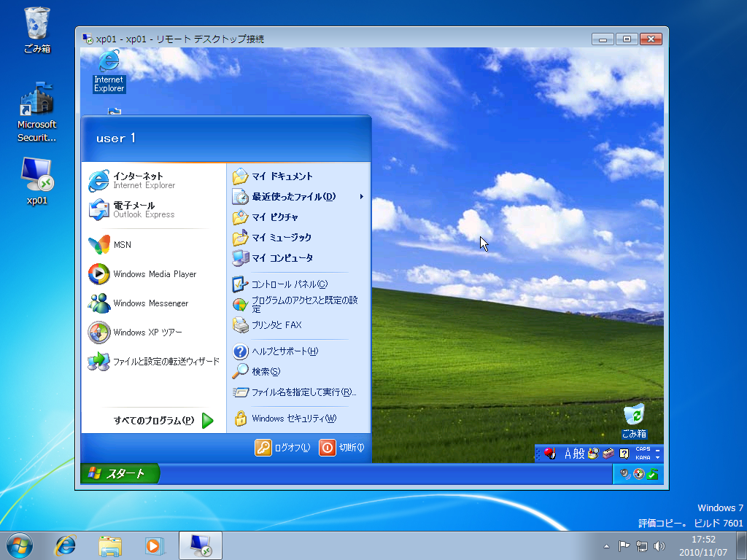
Task: Open ファイルと設定の転送ウィザード
Action: (154, 362)
